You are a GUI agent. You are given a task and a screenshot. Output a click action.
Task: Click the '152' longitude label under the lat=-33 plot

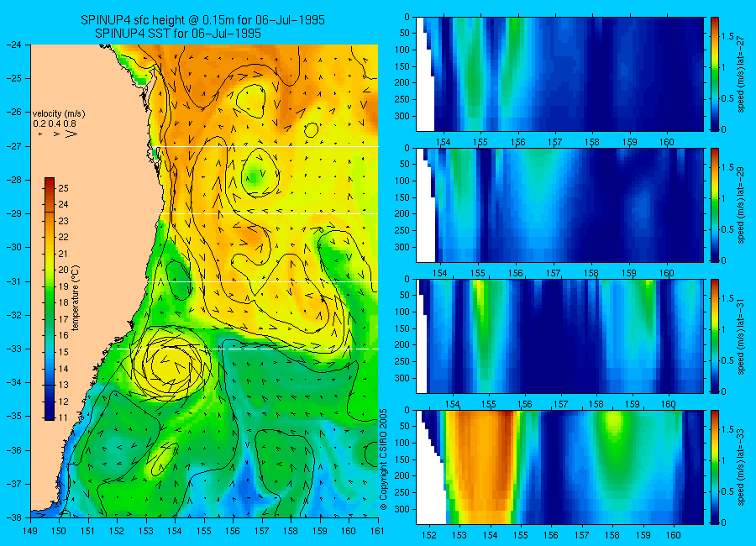428,535
